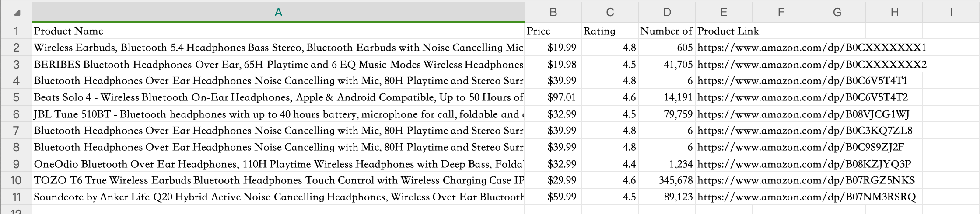Select row 6 header
The height and width of the screenshot is (214, 980).
(x=16, y=114)
